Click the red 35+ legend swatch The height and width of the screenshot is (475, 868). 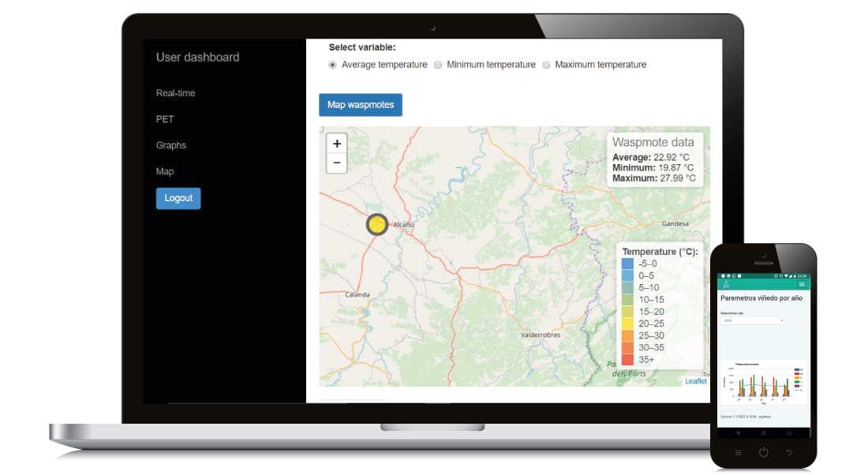point(627,359)
